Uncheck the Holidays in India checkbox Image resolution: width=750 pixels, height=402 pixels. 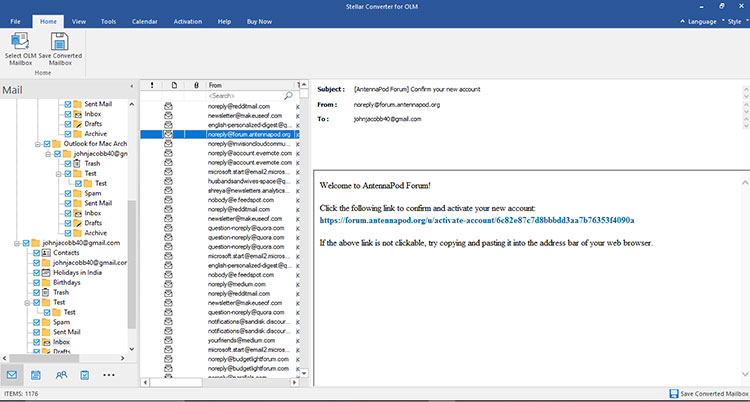click(x=36, y=272)
